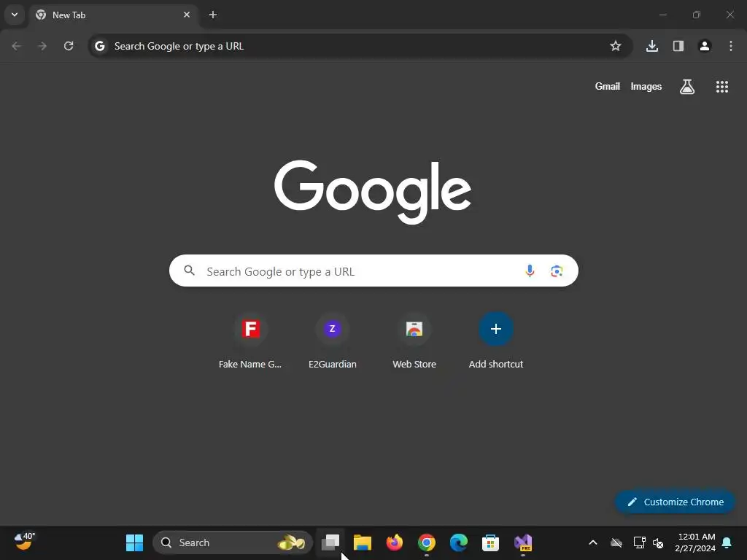The image size is (747, 560).
Task: Open a new tab with plus button
Action: pos(213,15)
